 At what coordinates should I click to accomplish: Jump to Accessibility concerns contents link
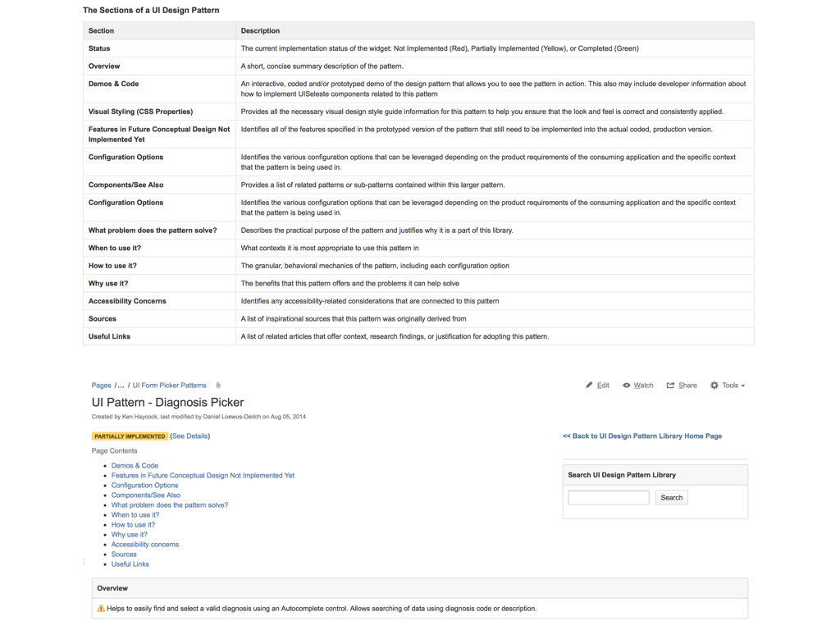tap(145, 545)
